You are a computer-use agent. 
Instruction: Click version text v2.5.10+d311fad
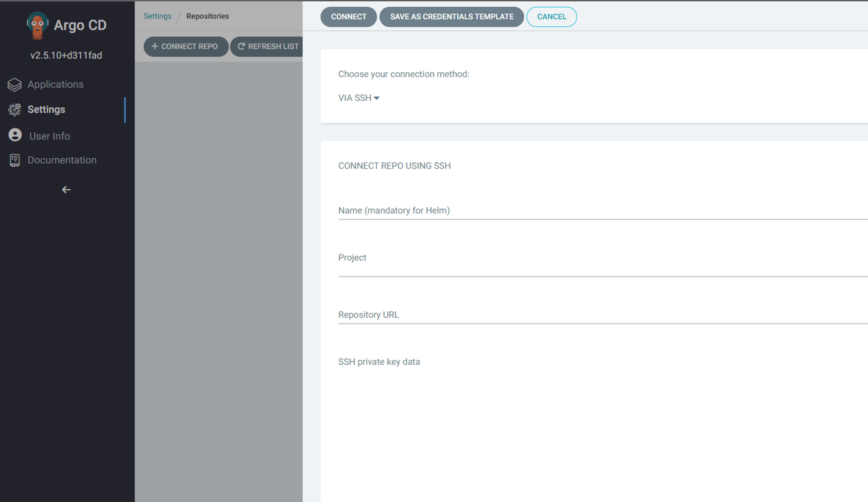pos(66,55)
